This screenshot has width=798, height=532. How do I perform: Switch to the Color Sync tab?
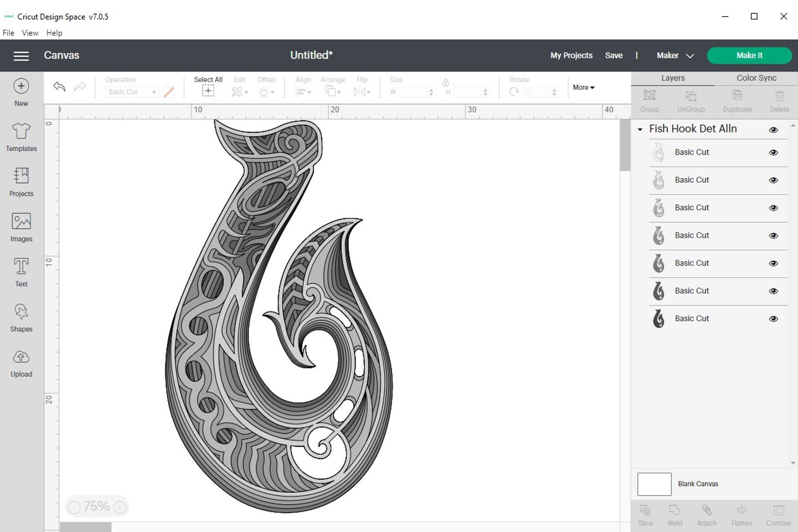click(x=756, y=78)
